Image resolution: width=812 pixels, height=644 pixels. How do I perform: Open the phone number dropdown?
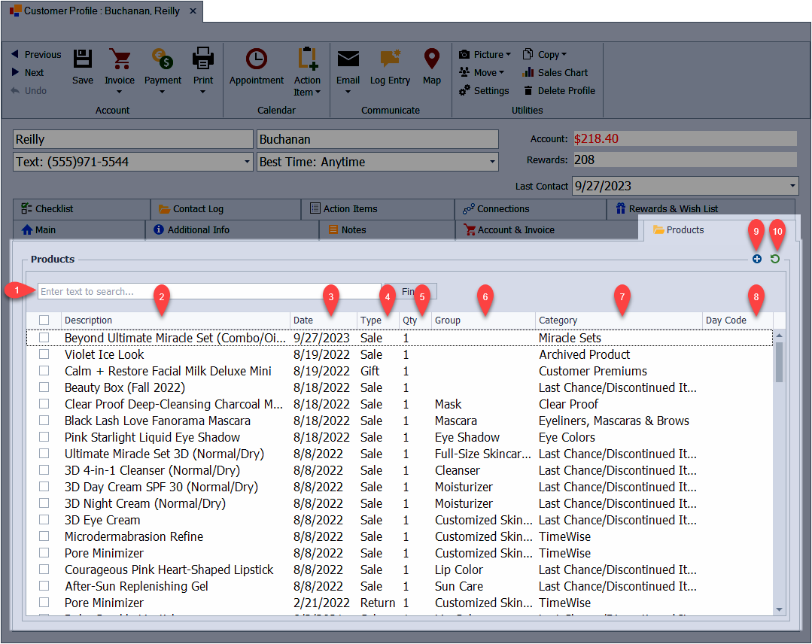(x=247, y=162)
